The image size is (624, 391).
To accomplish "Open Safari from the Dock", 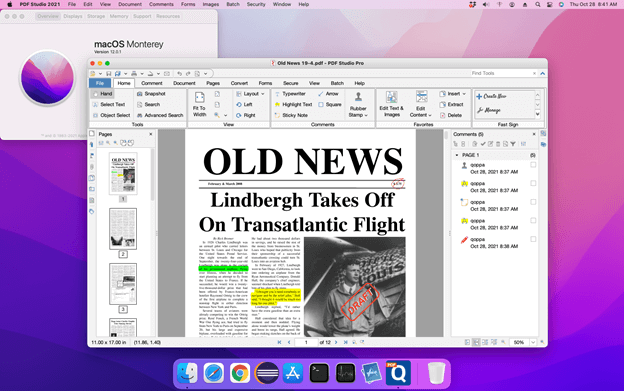I will 214,373.
